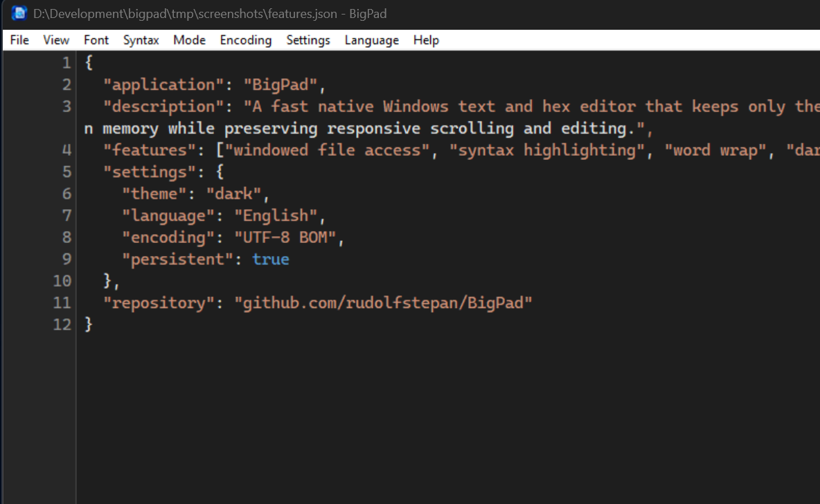Click "windowed file access" string
Screen dimensions: 820x504
[x=327, y=150]
